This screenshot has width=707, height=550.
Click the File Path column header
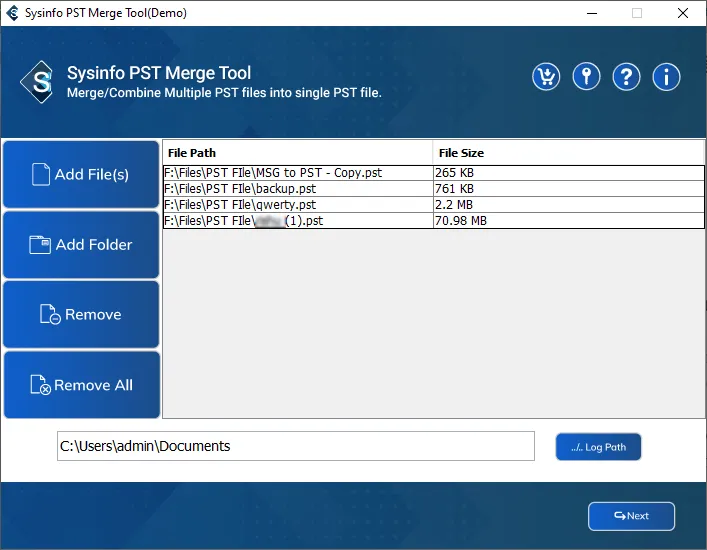297,153
